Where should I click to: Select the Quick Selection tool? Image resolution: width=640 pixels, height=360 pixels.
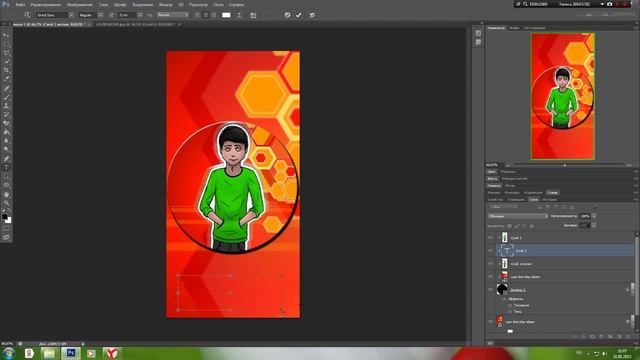click(x=6, y=62)
